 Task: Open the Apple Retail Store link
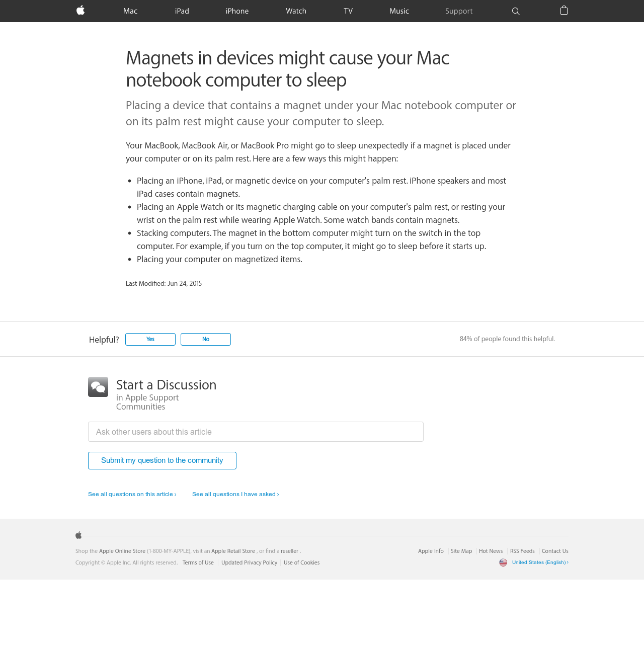[x=233, y=551]
